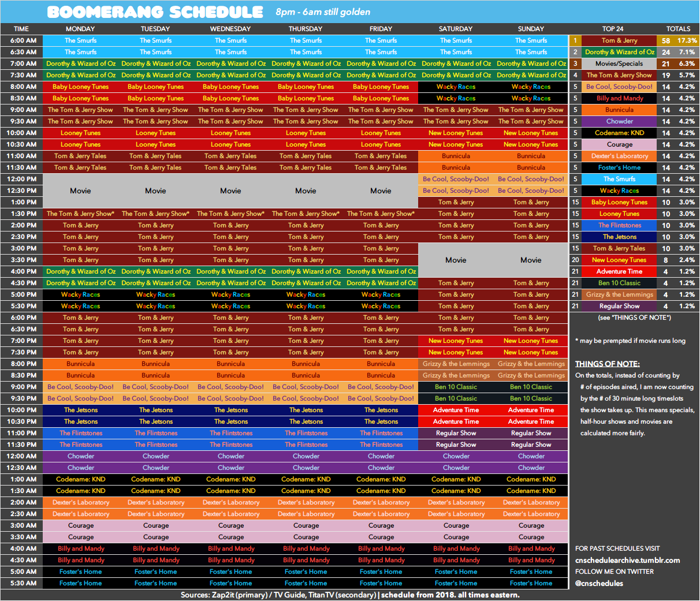Select The Smurfs at 6:00 AM Monday
700x601 pixels.
[x=80, y=40]
